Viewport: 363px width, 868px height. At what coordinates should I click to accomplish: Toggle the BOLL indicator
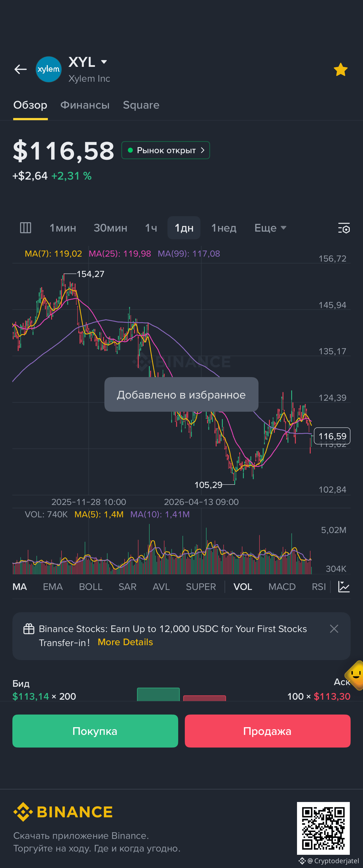click(x=91, y=587)
